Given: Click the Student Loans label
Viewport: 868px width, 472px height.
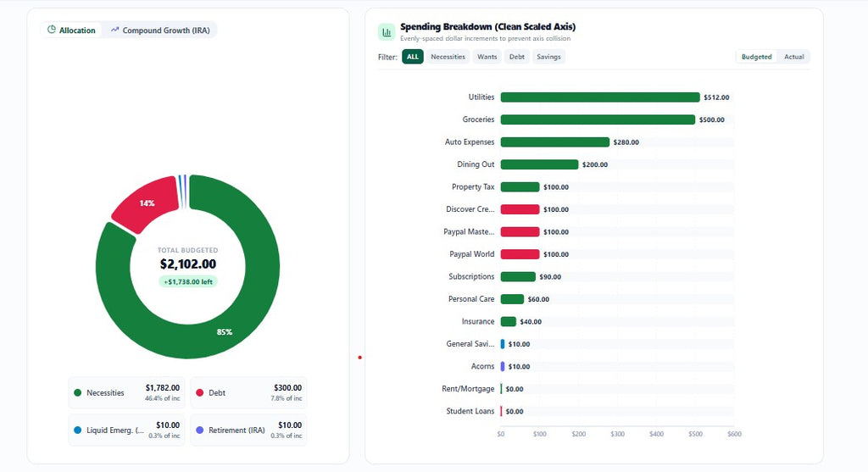Looking at the screenshot, I should [470, 411].
